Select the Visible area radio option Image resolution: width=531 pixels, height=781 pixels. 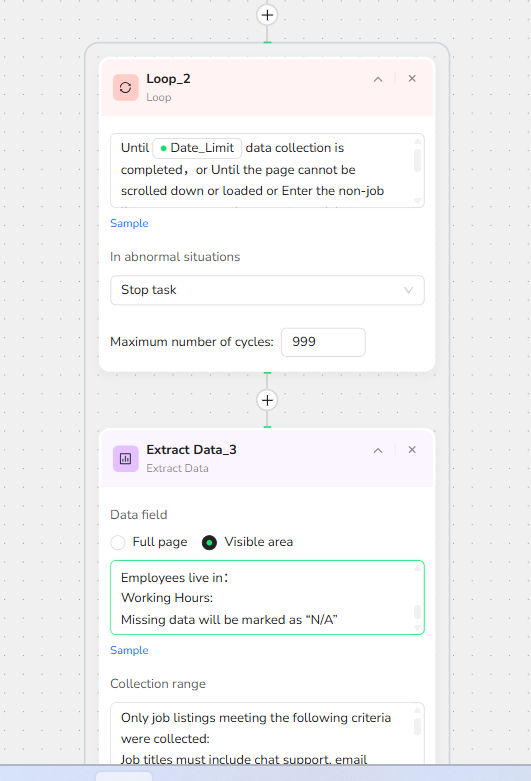[x=209, y=542]
